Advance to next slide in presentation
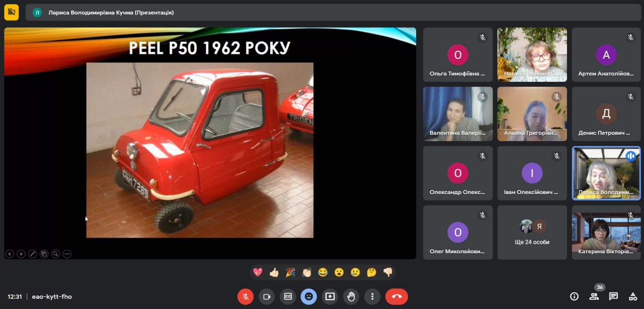Image resolution: width=644 pixels, height=309 pixels. pos(21,254)
